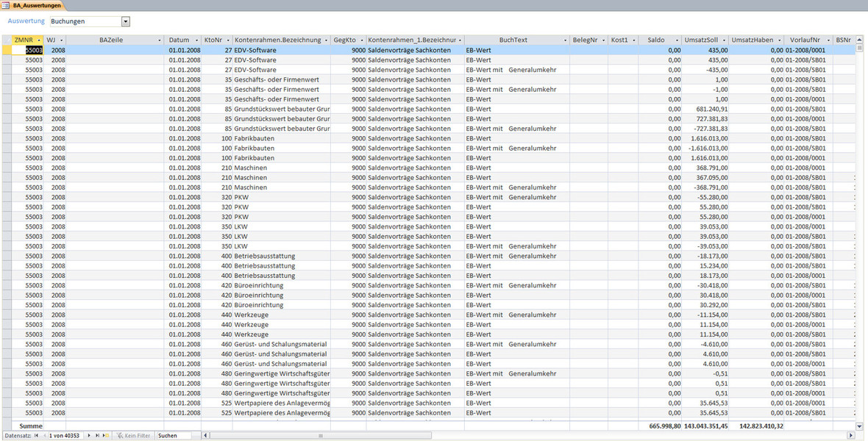Create a new empty record
Screen dimensions: 868x441
tap(105, 436)
